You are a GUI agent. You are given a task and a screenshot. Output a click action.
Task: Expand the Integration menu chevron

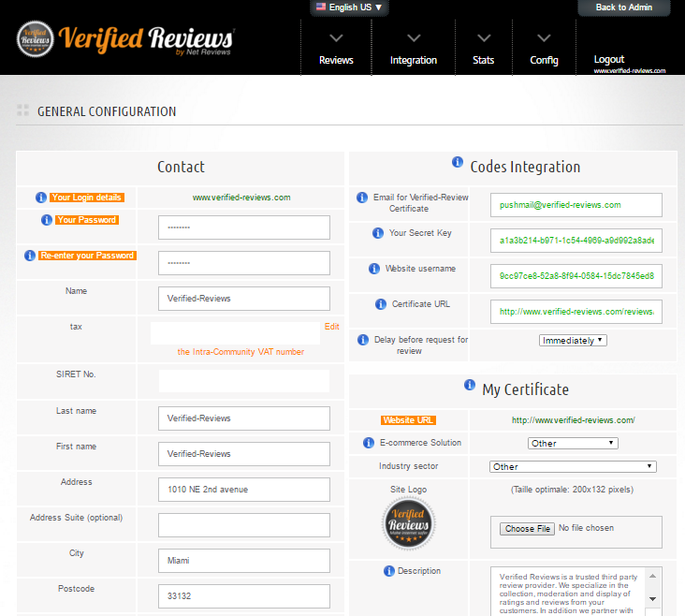tap(414, 38)
